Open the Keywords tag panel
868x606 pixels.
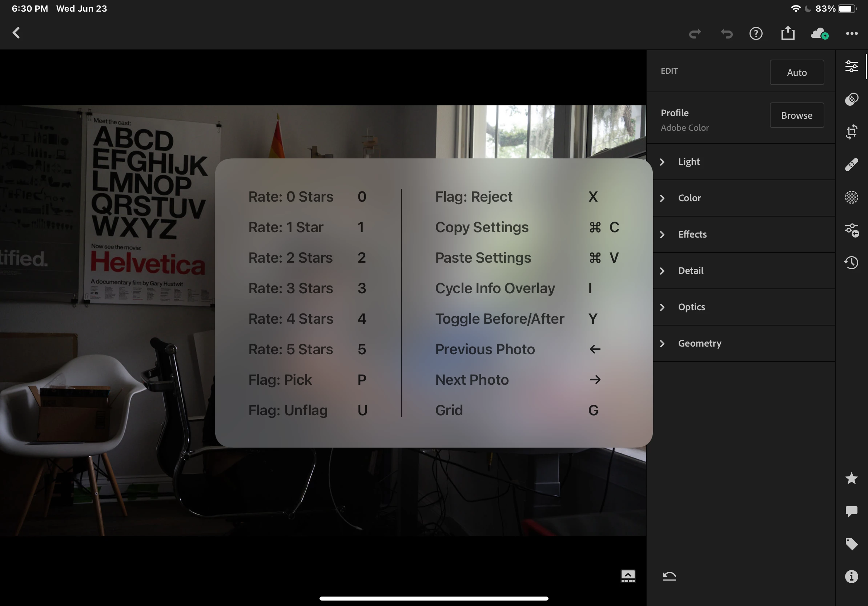[851, 544]
